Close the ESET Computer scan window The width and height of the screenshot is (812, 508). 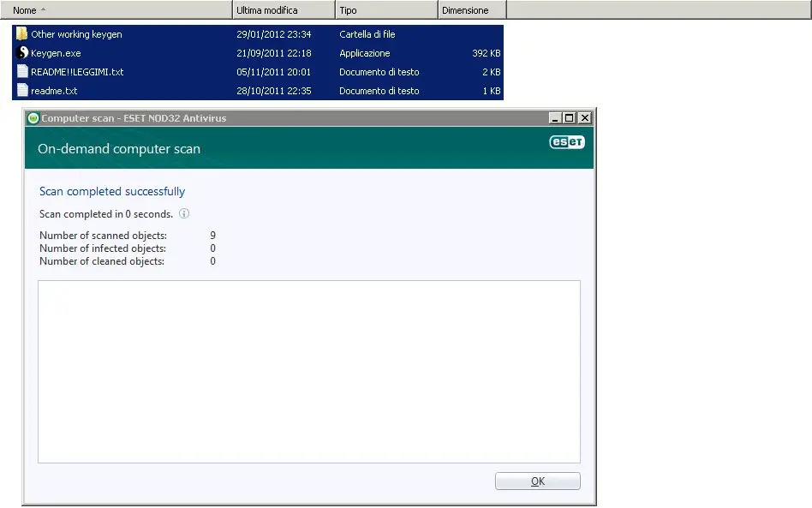[585, 118]
